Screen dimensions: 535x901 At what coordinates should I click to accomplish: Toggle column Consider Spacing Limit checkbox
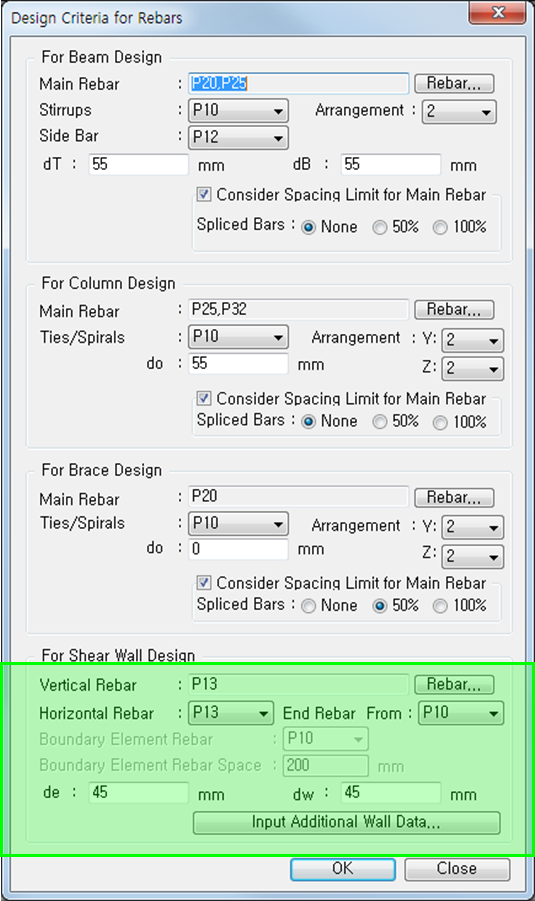(x=204, y=398)
